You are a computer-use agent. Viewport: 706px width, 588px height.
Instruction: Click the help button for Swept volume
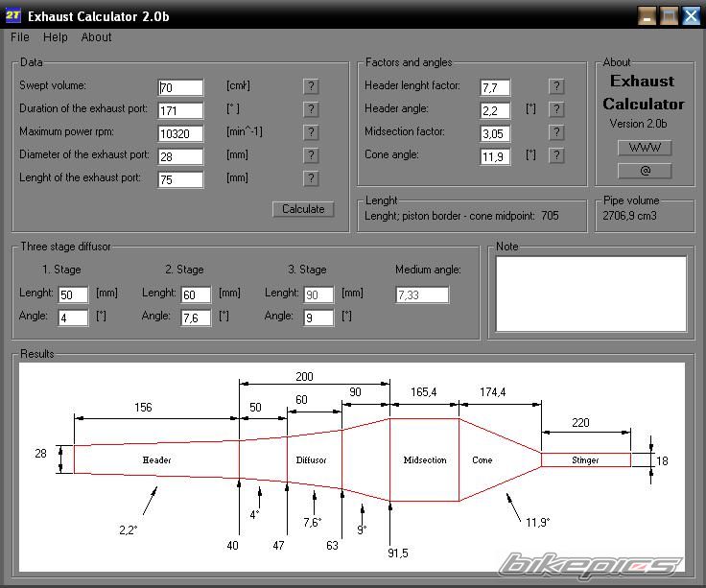(x=311, y=86)
